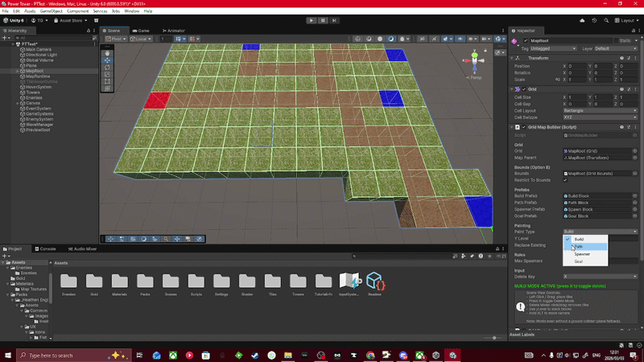Image resolution: width=644 pixels, height=362 pixels.
Task: Click the Pause button
Action: click(x=323, y=21)
